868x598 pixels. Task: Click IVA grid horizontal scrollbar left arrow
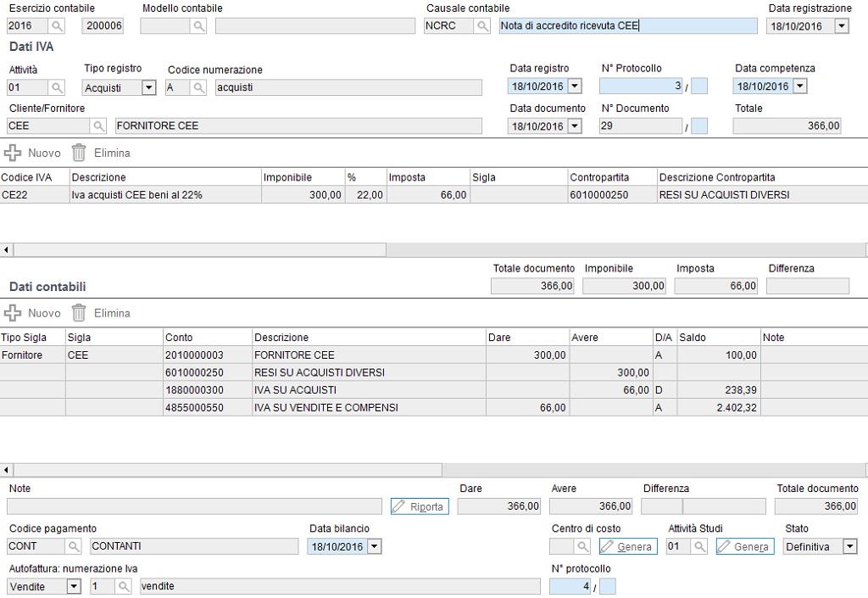click(6, 249)
